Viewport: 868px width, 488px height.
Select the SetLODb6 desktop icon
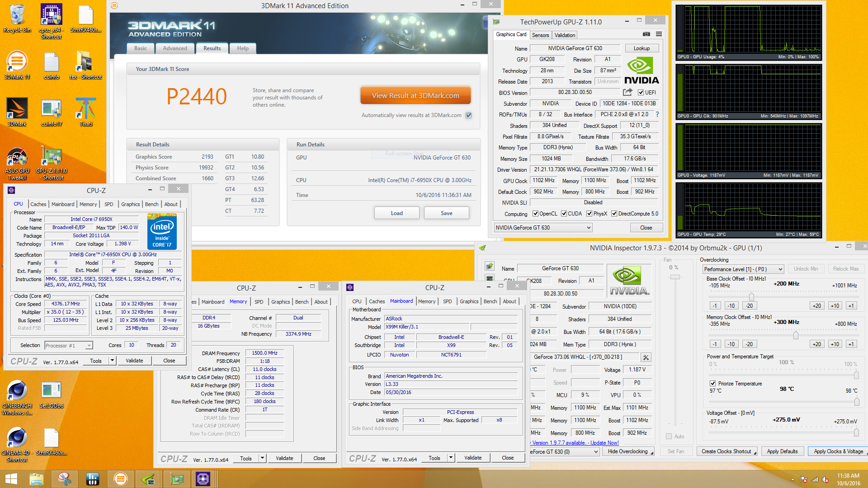52,394
